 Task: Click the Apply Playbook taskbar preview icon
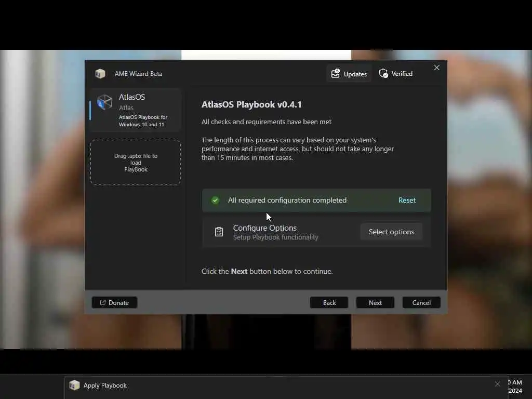(74, 385)
